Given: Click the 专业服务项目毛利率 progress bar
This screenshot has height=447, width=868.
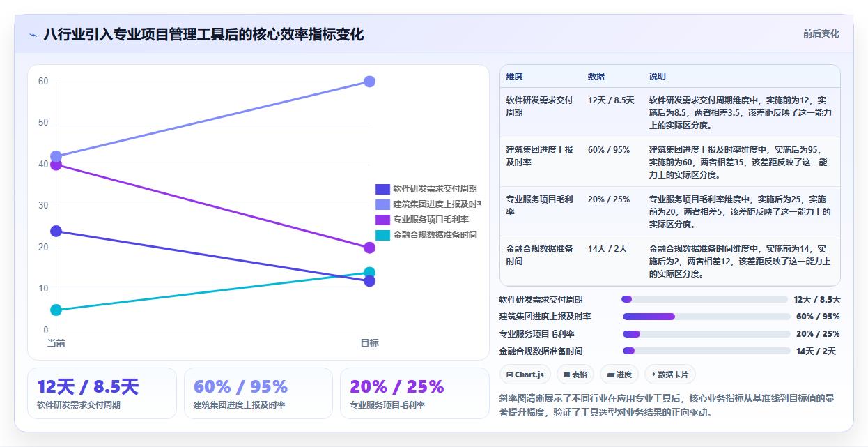Looking at the screenshot, I should [x=706, y=334].
